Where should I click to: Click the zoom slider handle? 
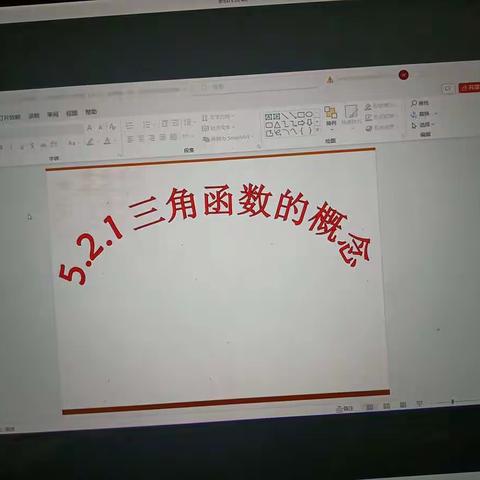[x=453, y=402]
